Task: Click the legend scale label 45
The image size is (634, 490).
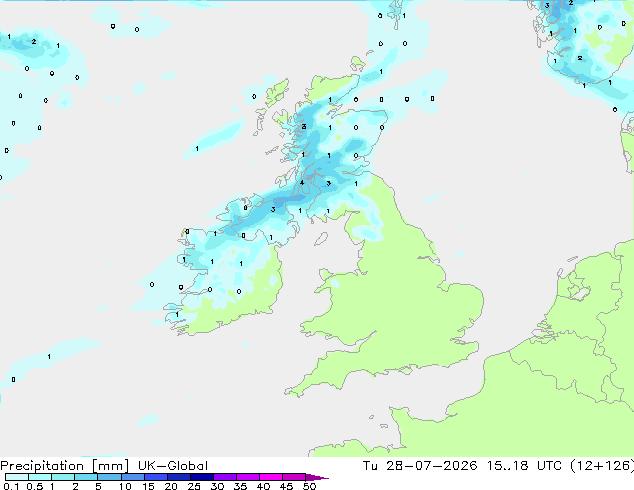Action: 286,486
